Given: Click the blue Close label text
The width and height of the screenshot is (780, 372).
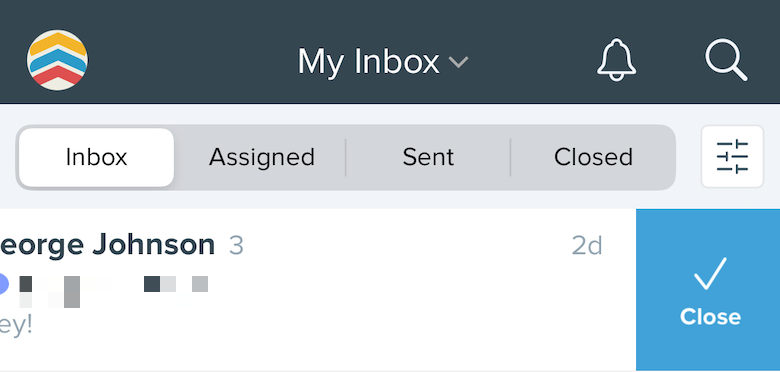Looking at the screenshot, I should (710, 317).
